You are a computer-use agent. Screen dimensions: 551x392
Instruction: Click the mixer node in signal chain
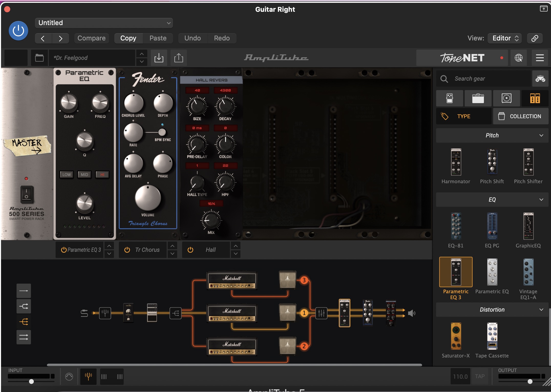coord(321,313)
